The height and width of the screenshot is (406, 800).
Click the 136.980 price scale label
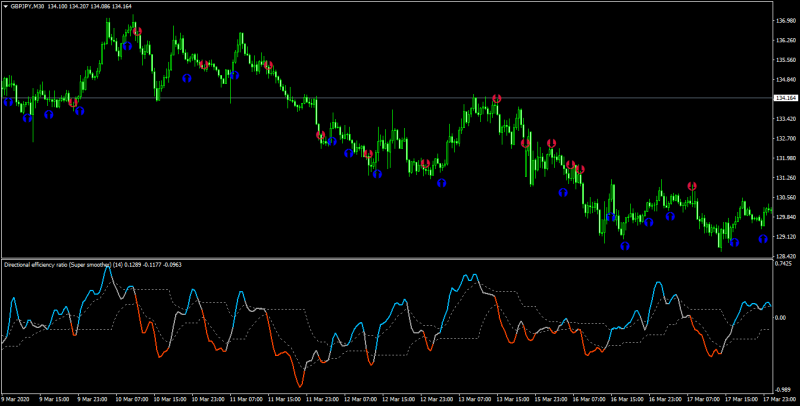tap(786, 21)
